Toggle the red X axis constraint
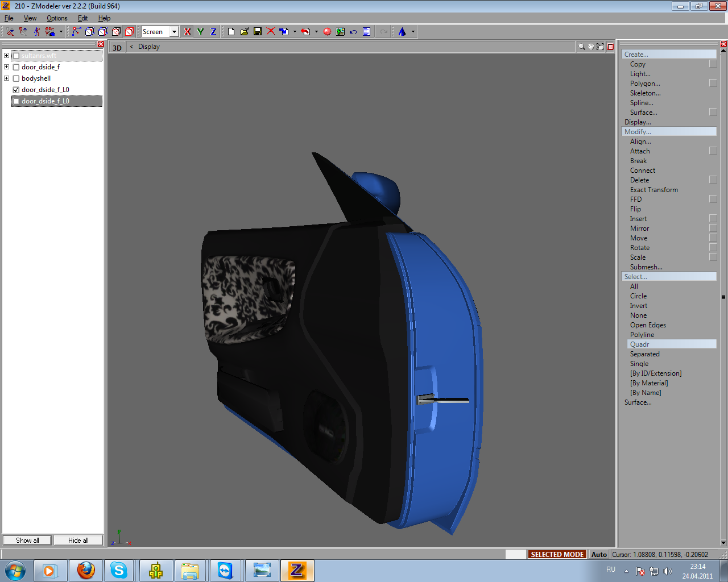This screenshot has width=728, height=582. 188,32
